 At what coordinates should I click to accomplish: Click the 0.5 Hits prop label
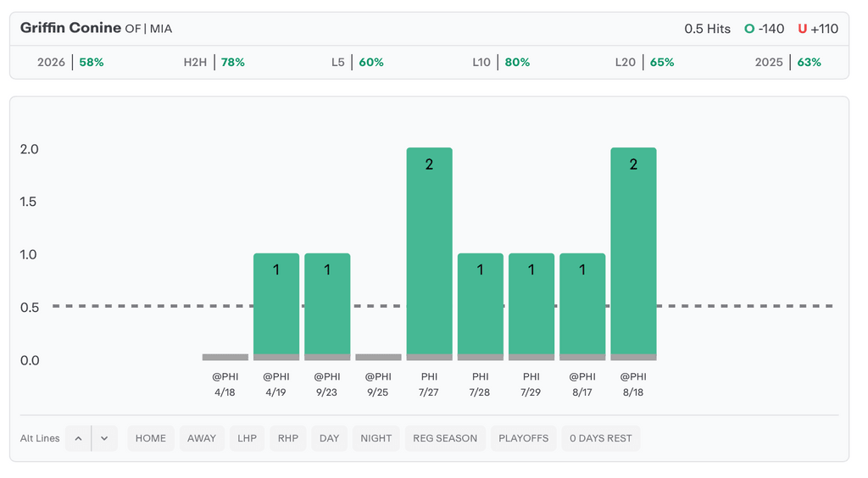point(707,29)
